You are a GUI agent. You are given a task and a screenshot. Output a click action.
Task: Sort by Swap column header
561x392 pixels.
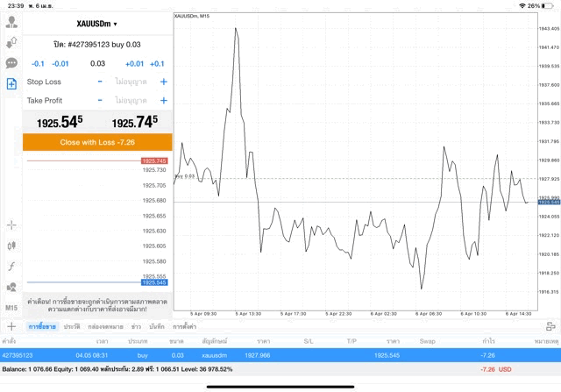pyautogui.click(x=427, y=341)
